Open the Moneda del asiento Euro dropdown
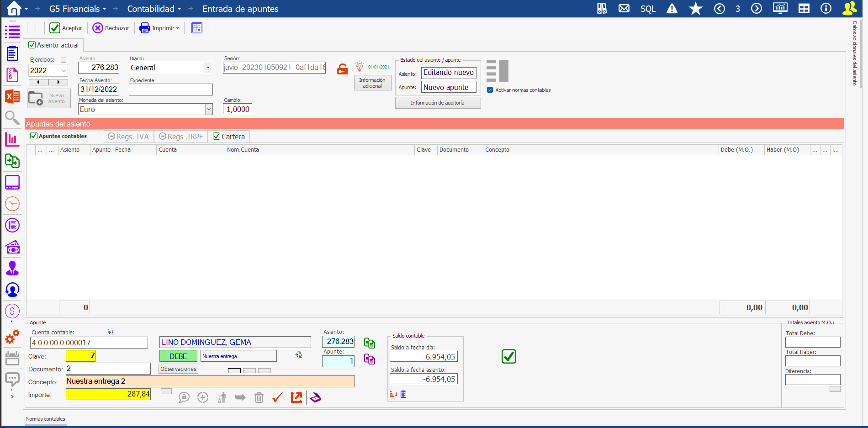Image resolution: width=868 pixels, height=428 pixels. tap(209, 109)
